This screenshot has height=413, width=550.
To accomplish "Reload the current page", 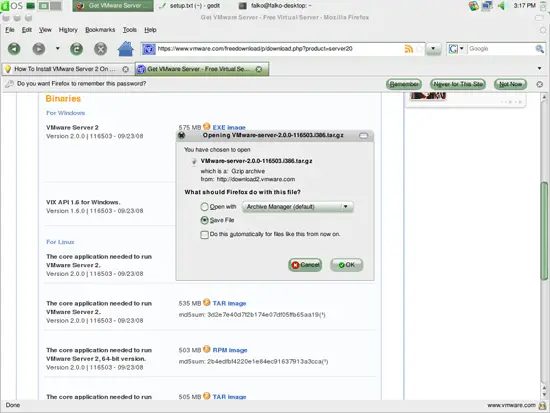I will click(76, 49).
